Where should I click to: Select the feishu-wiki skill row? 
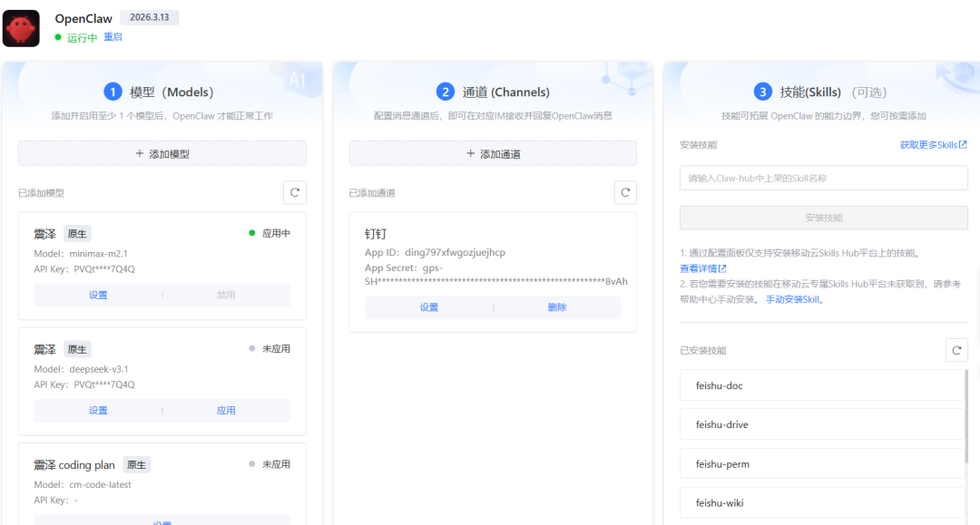[x=822, y=502]
